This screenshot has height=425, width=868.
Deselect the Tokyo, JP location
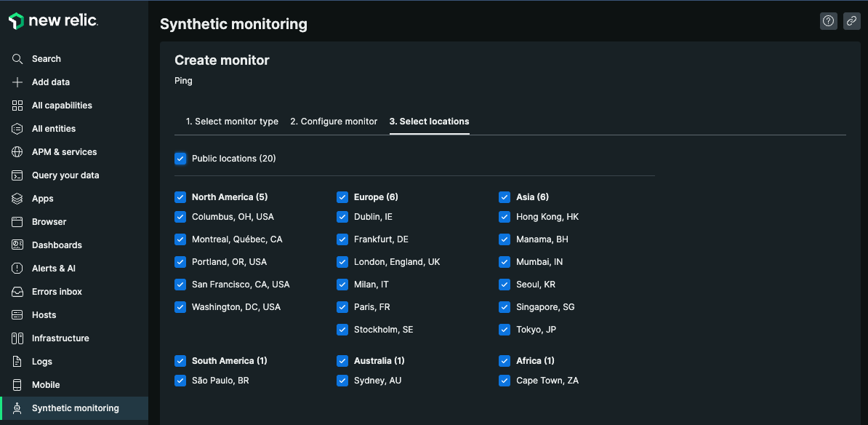tap(505, 330)
